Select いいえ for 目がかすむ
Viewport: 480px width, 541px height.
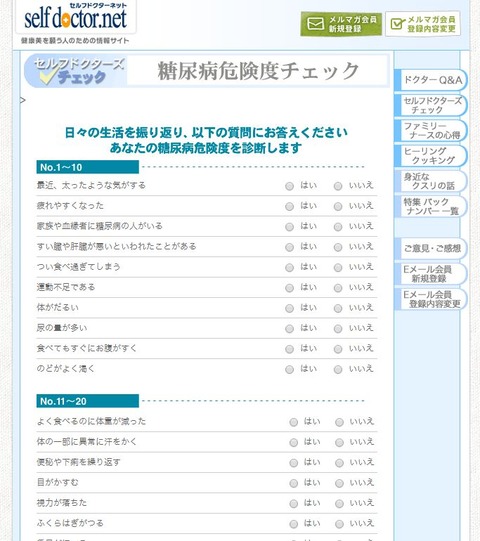[339, 483]
